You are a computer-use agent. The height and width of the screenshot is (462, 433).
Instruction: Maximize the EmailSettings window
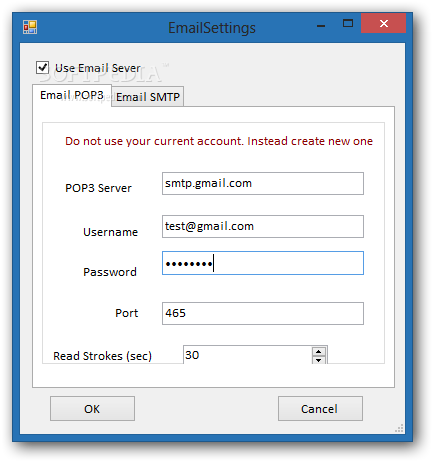(x=348, y=24)
